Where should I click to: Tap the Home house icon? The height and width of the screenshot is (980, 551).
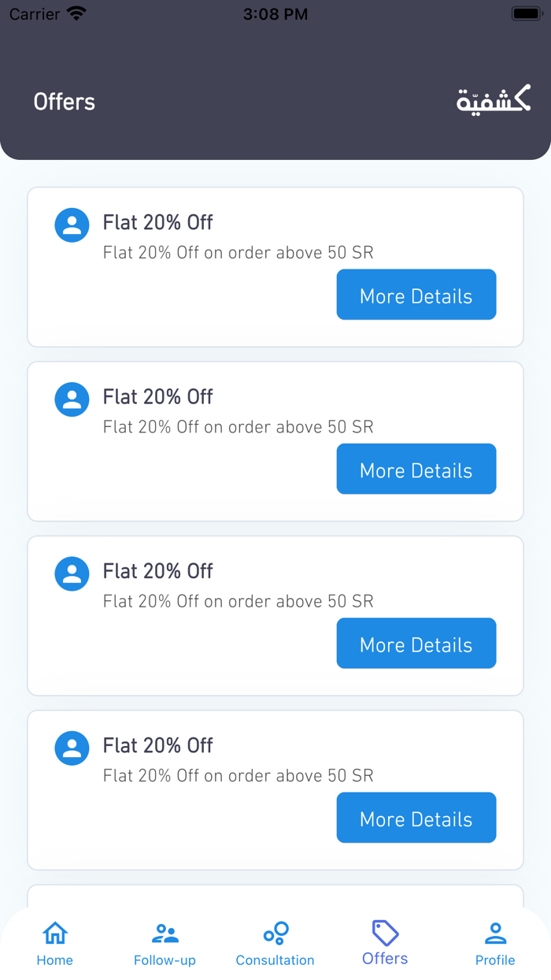[54, 934]
